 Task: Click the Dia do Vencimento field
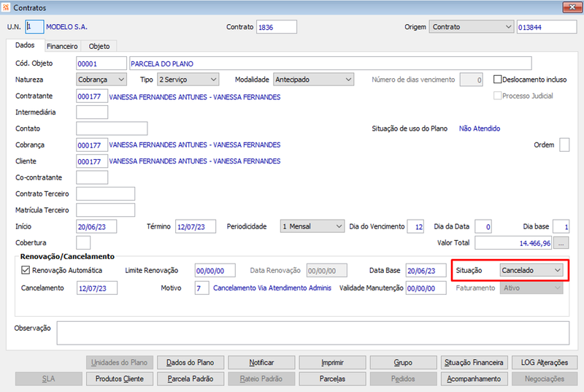click(415, 226)
